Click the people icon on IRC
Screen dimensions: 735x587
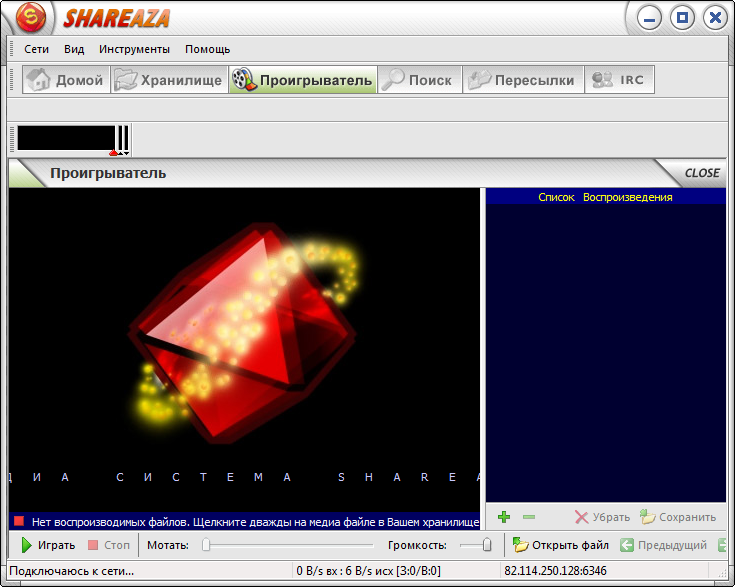point(602,79)
